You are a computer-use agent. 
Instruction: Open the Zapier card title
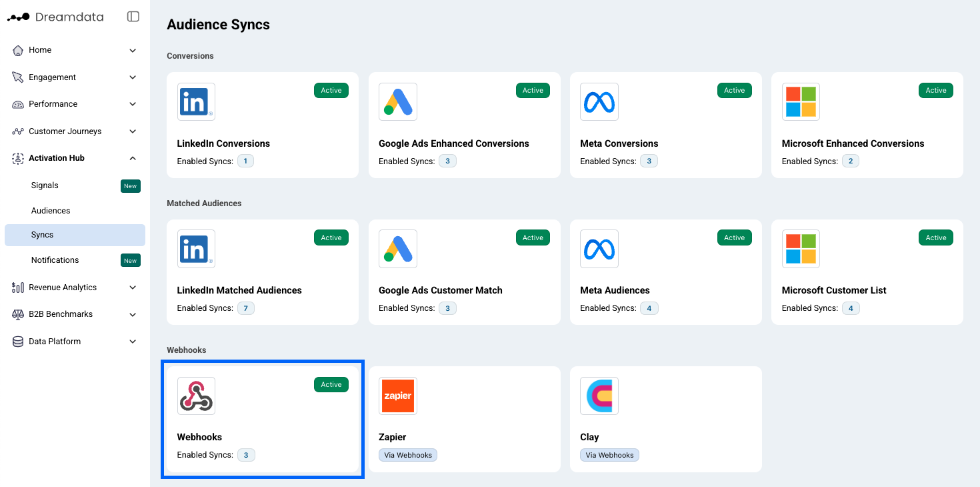point(393,437)
